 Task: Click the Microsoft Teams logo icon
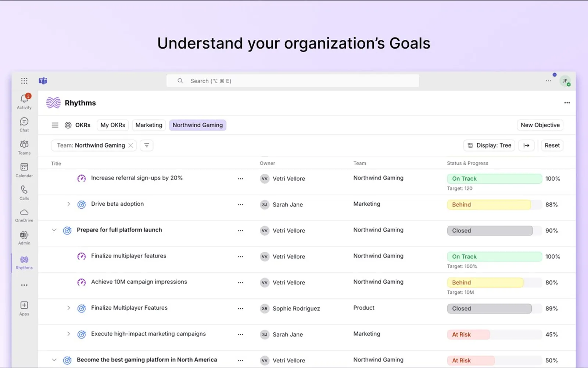43,81
